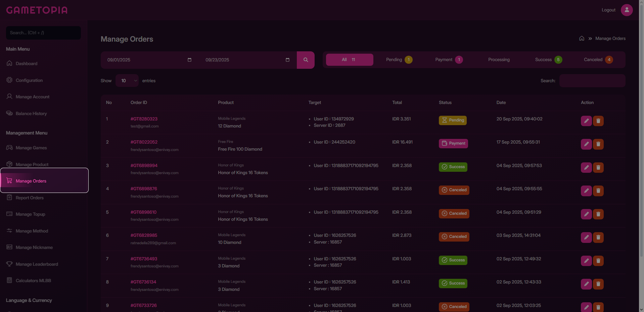Open order link #GT8022052

144,142
